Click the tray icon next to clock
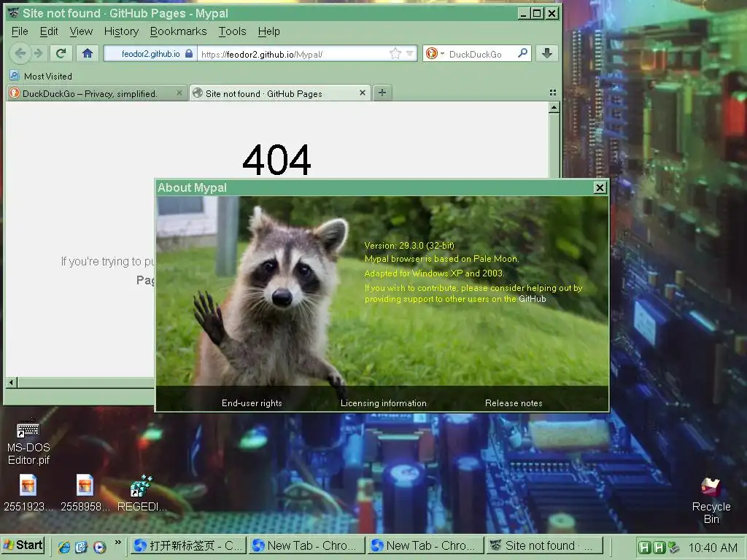Screen dimensions: 747x560 click(673, 548)
